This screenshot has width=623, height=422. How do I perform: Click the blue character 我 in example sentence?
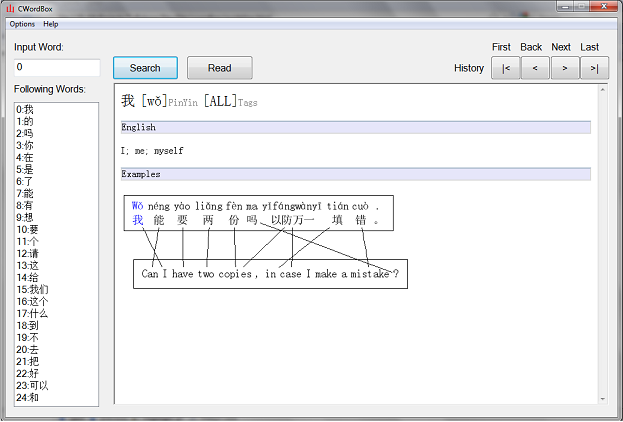click(x=137, y=220)
